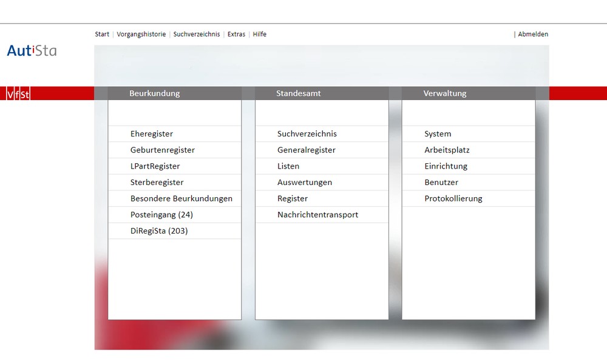Image resolution: width=607 pixels, height=364 pixels.
Task: Click the VfSt logo badge
Action: coord(18,93)
